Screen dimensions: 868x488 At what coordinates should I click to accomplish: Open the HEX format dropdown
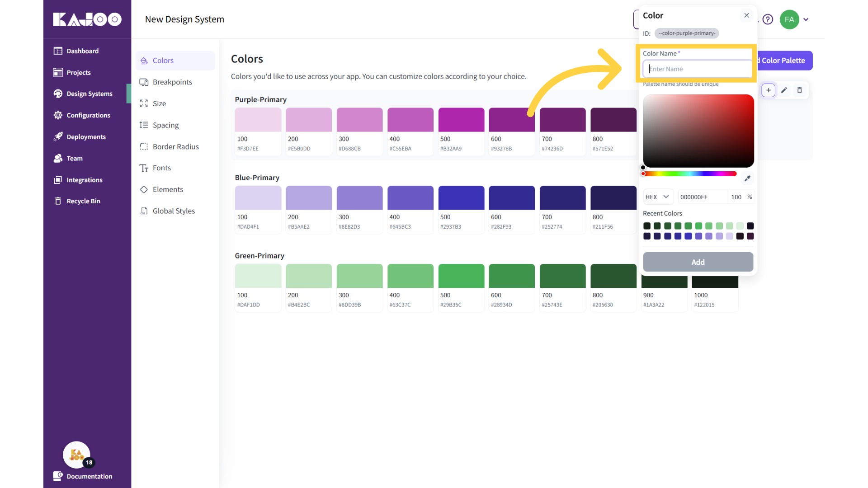(658, 197)
